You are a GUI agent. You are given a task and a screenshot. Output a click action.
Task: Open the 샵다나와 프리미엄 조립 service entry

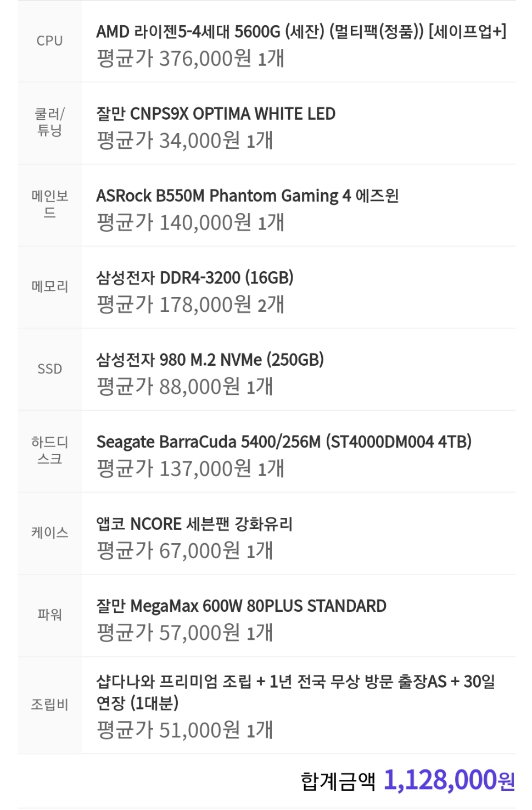pos(296,692)
